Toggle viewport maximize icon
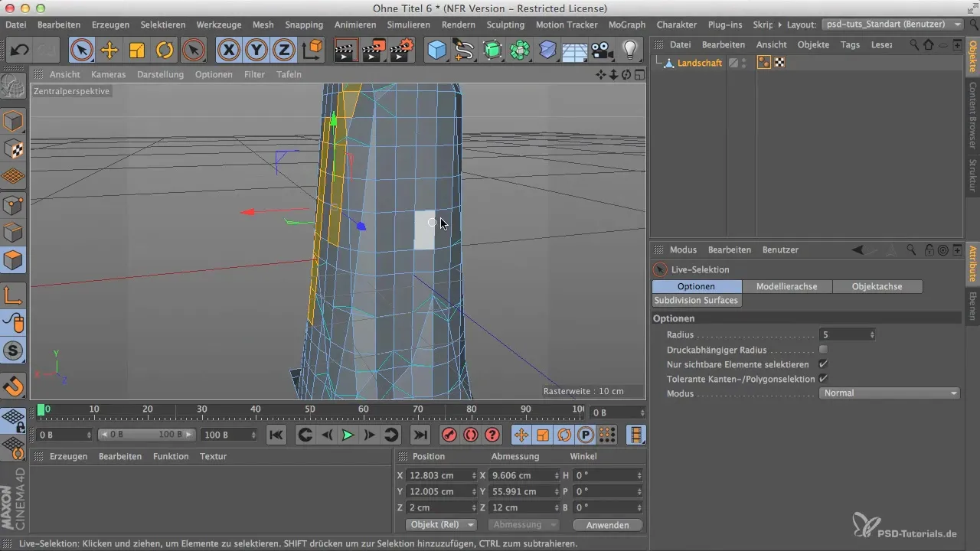The height and width of the screenshot is (551, 980). [639, 74]
